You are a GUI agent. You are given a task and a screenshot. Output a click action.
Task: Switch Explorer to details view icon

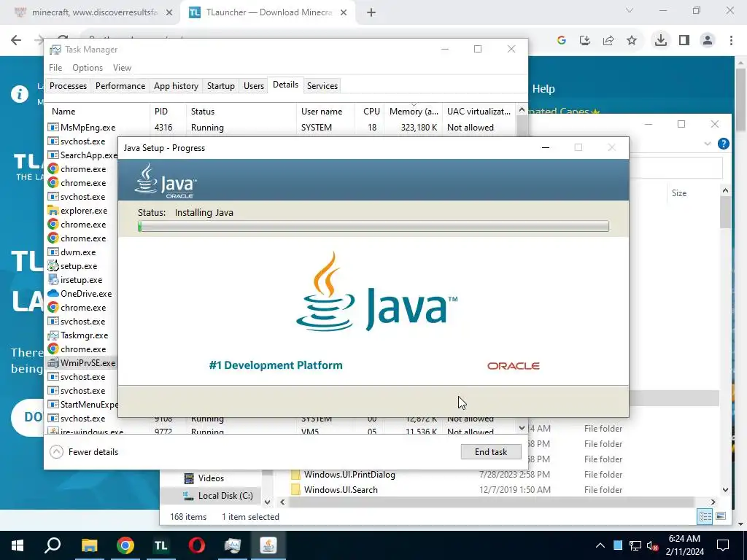click(705, 517)
